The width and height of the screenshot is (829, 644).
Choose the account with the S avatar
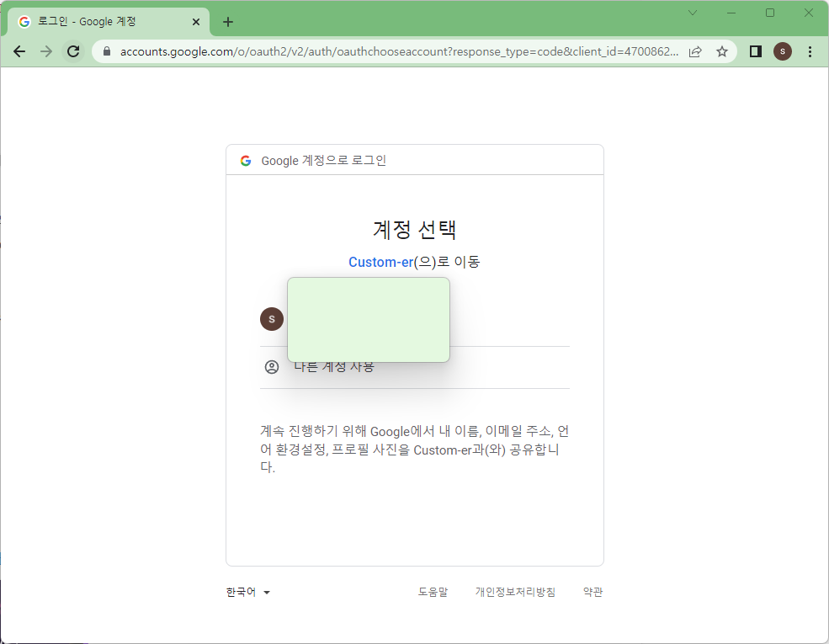coord(272,319)
